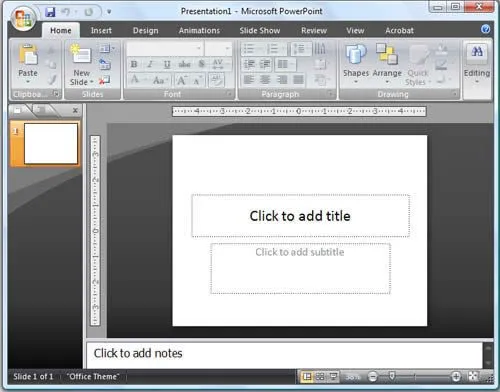Apply Text Shadow formatting
500x392 pixels.
click(x=202, y=64)
